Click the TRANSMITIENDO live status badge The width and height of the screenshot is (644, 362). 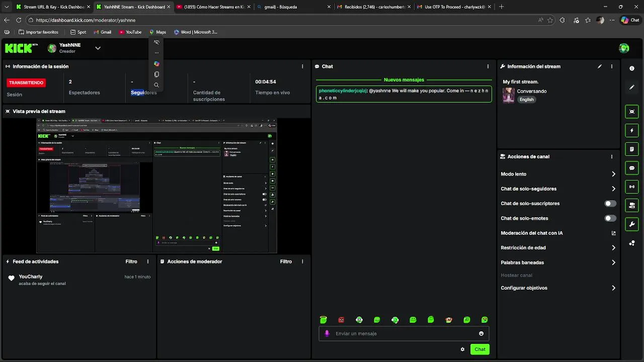pos(26,82)
